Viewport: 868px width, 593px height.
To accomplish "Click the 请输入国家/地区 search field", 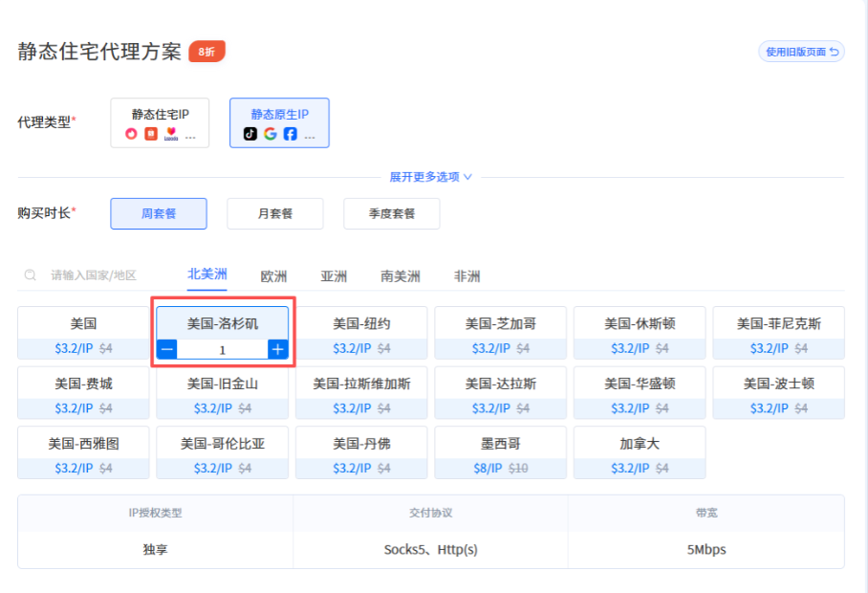I will point(94,275).
